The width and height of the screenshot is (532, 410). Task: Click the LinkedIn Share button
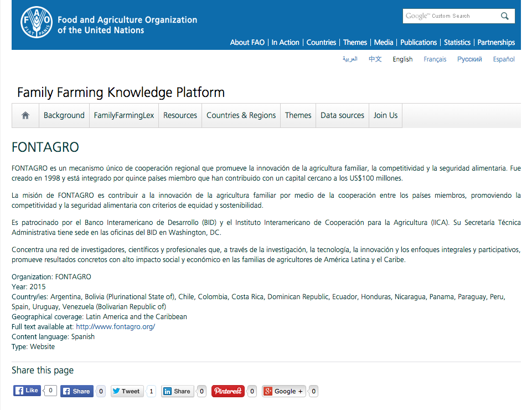[178, 391]
